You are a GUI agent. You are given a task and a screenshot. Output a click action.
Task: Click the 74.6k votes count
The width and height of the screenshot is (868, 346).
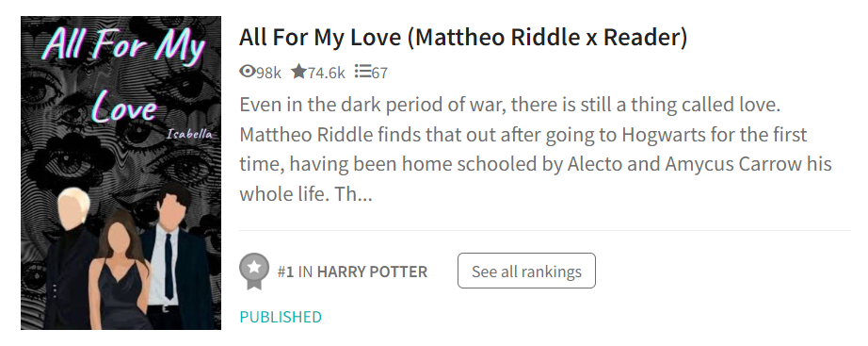point(326,73)
